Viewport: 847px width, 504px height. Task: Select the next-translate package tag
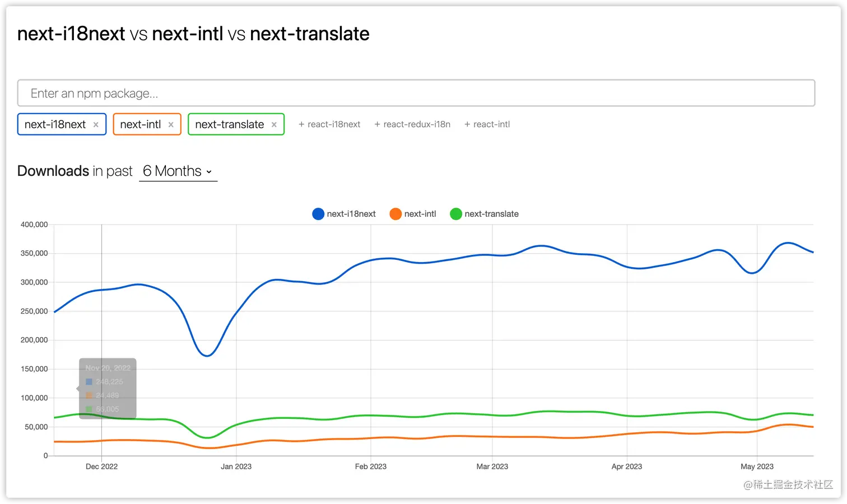point(229,124)
